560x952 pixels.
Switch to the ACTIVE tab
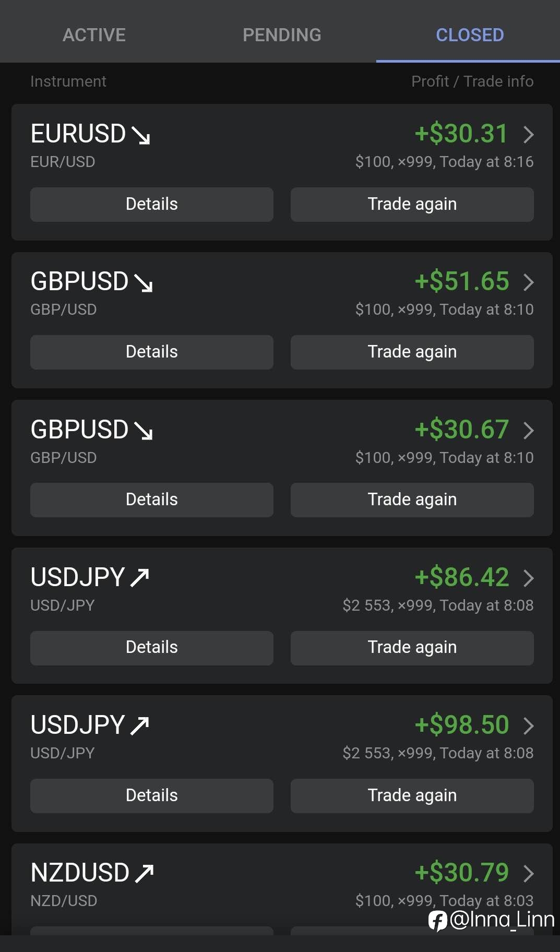pos(94,35)
